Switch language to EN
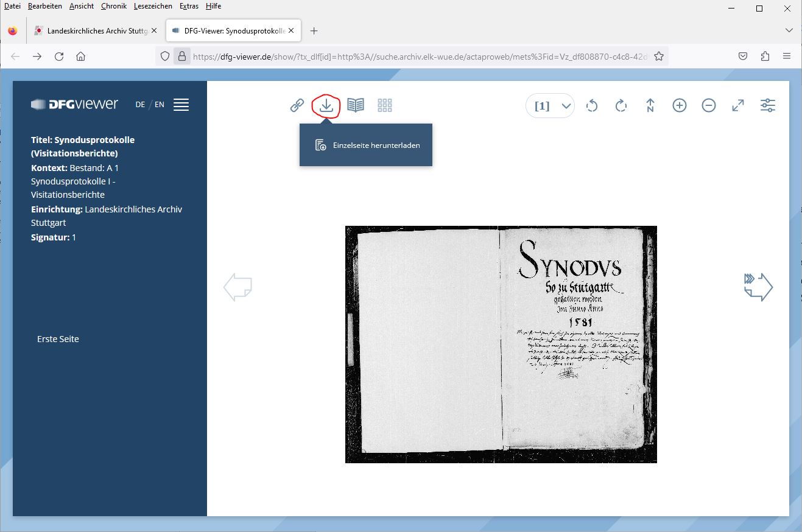 tap(160, 105)
